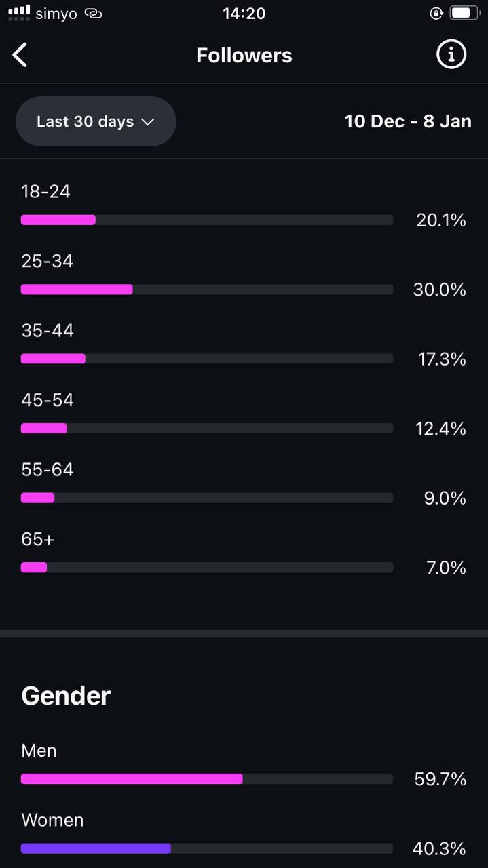Open the Last 30 days dropdown
The height and width of the screenshot is (868, 488).
pyautogui.click(x=96, y=121)
